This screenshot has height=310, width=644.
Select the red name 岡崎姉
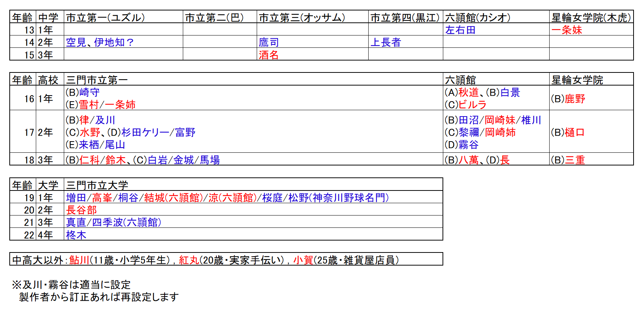point(500,132)
